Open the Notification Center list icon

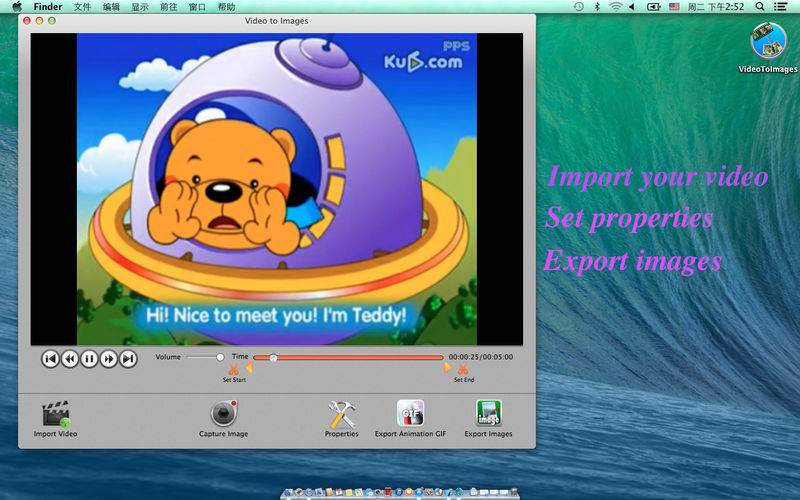tap(780, 7)
